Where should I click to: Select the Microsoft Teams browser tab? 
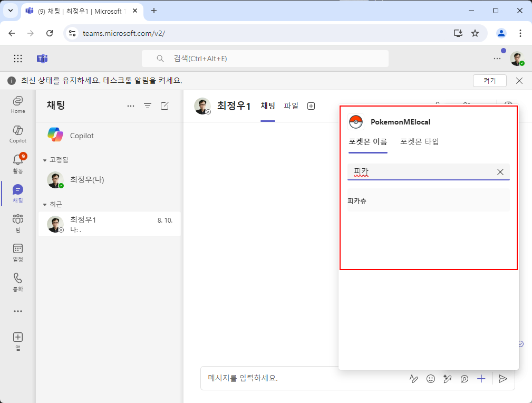[x=82, y=11]
